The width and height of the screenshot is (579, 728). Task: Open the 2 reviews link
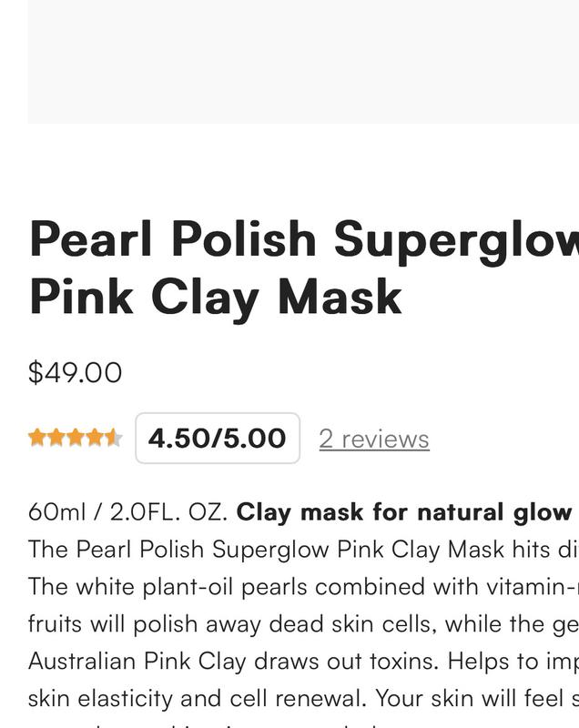374,439
